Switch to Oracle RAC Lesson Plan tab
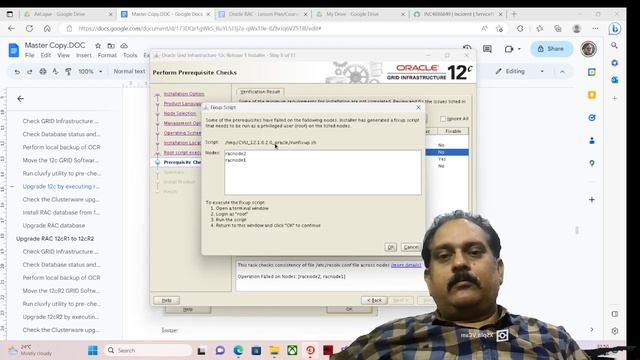This screenshot has width=640, height=360. coord(262,14)
